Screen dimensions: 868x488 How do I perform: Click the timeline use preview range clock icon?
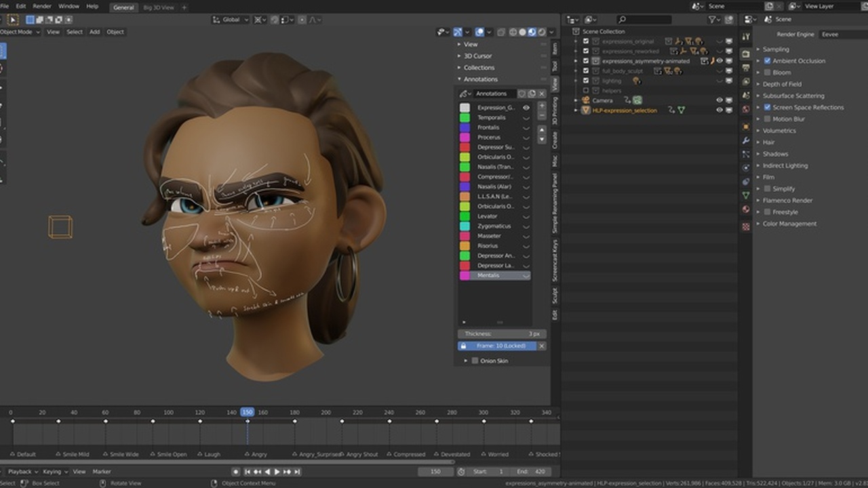click(461, 472)
